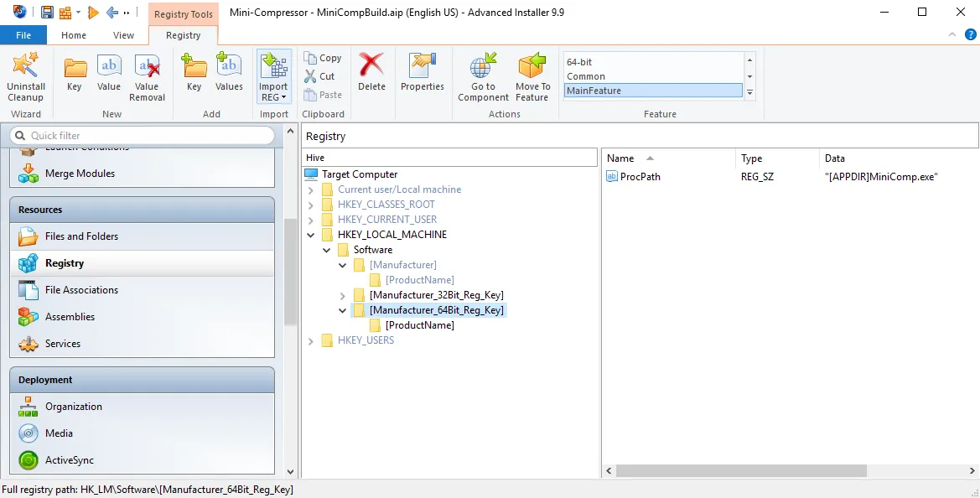Open Properties of selected key
980x498 pixels.
coord(423,74)
